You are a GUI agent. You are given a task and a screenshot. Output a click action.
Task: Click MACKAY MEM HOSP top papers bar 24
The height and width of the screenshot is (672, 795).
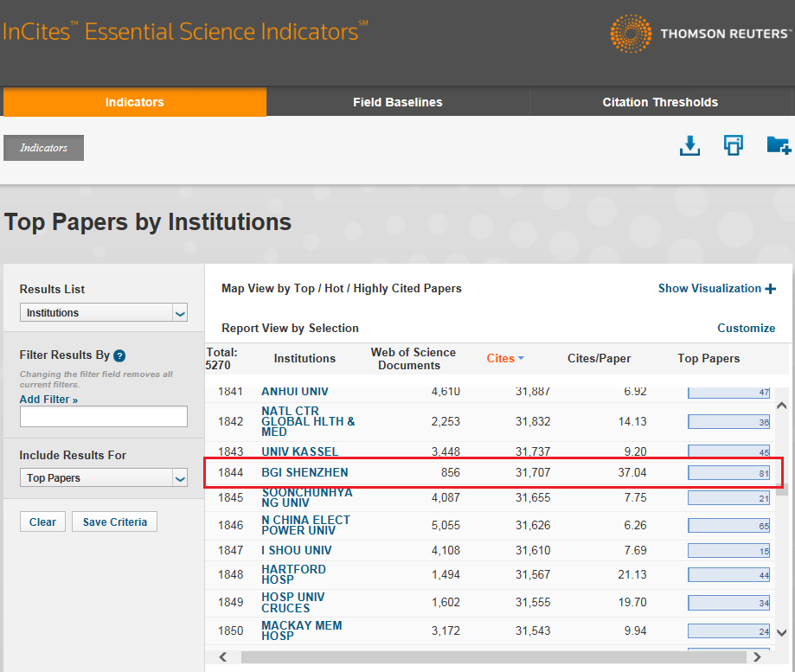tap(728, 631)
